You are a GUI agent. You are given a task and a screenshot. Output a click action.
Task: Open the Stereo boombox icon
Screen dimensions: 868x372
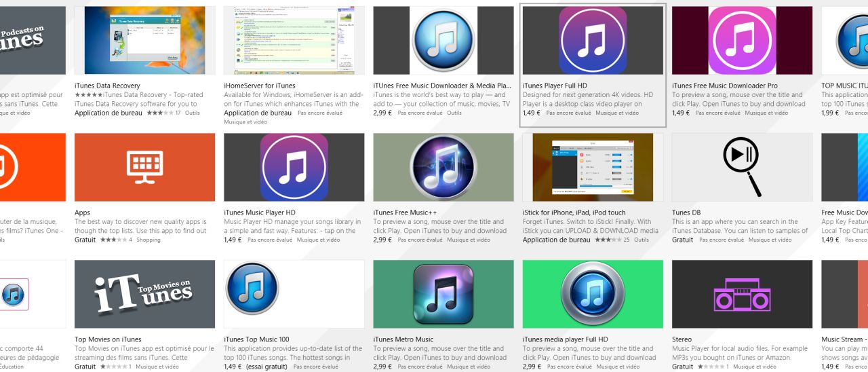coord(742,294)
